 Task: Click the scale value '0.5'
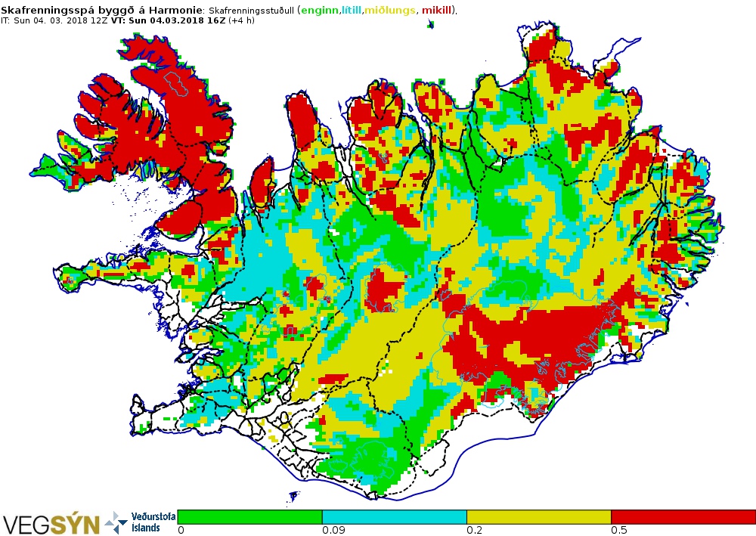[619, 530]
